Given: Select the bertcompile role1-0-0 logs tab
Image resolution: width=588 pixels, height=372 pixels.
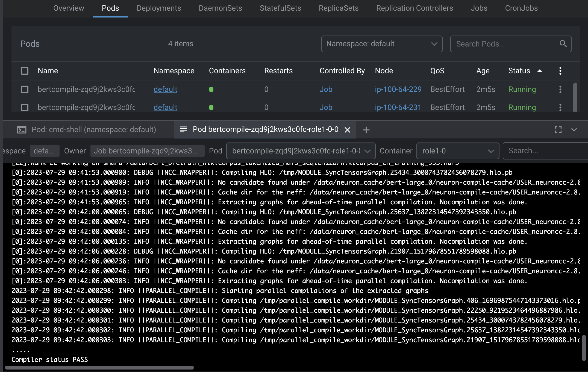Looking at the screenshot, I should [x=266, y=129].
